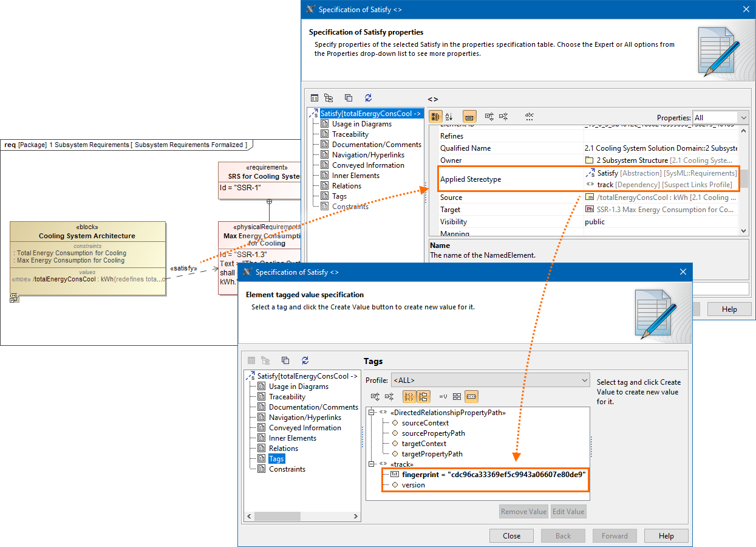Screen dimensions: 756x547
Task: Click the Help button in the lower dialog
Action: [x=666, y=536]
